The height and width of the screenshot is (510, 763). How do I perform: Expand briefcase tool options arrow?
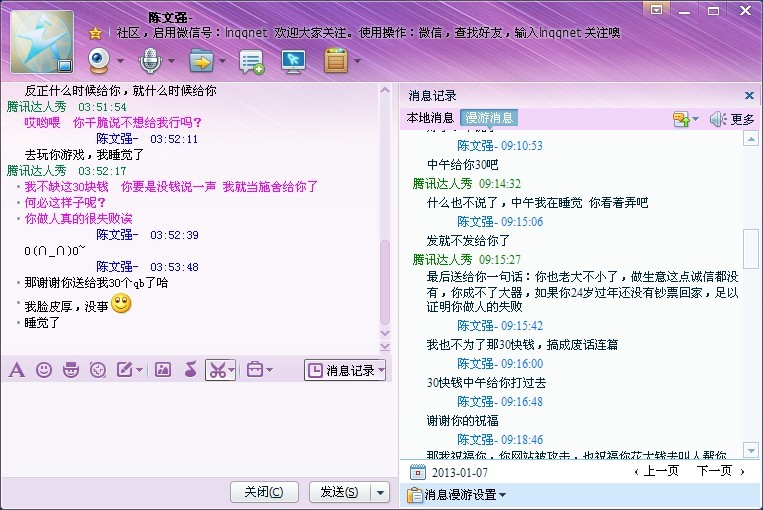click(270, 371)
